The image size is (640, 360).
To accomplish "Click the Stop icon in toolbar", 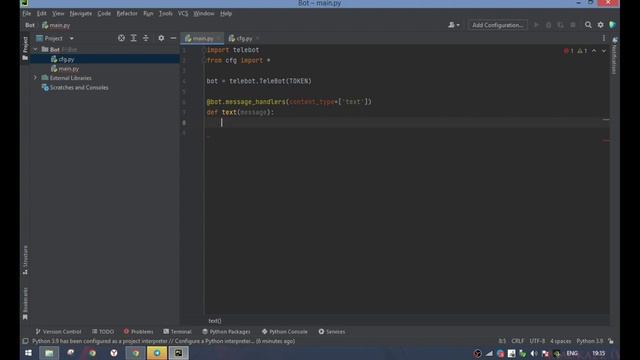I will pyautogui.click(x=573, y=25).
